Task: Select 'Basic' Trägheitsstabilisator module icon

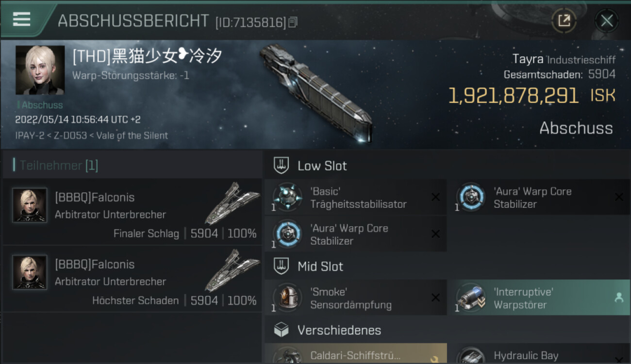Action: click(287, 198)
